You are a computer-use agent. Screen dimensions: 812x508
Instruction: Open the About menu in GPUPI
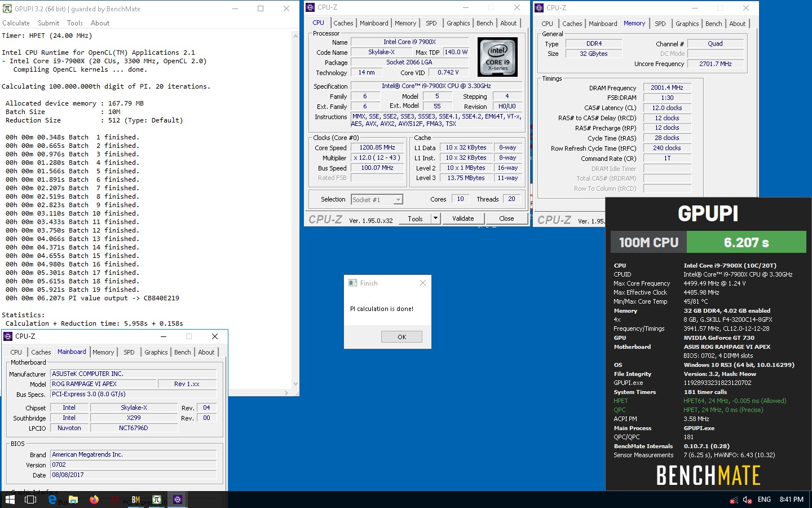(100, 23)
